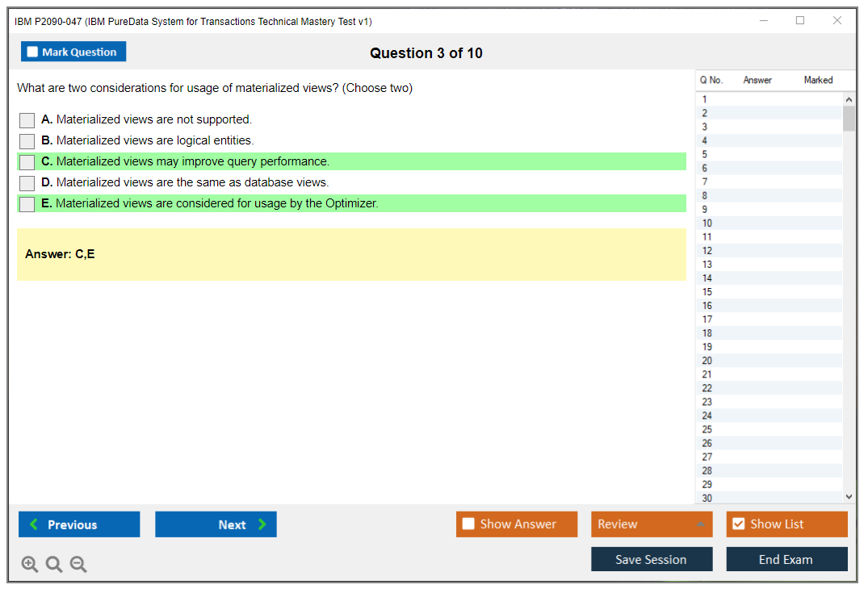
Task: Jump to question 25 in list
Action: point(707,429)
